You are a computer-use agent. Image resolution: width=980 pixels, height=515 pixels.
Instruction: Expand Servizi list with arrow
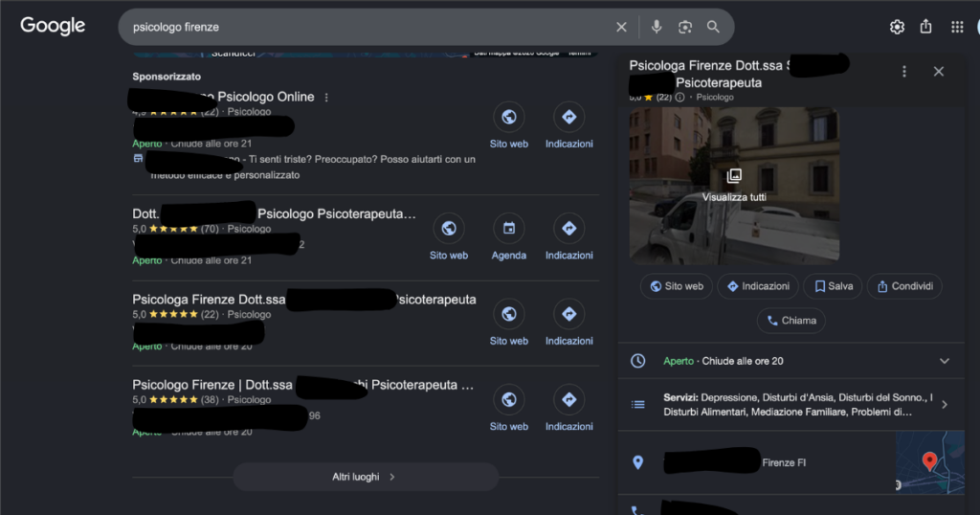tap(945, 404)
